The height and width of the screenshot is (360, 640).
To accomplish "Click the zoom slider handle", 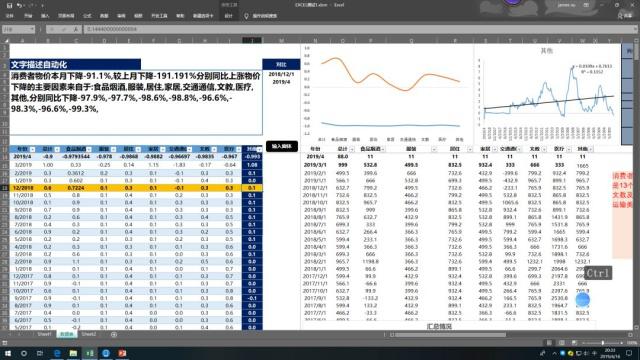I will [x=602, y=343].
